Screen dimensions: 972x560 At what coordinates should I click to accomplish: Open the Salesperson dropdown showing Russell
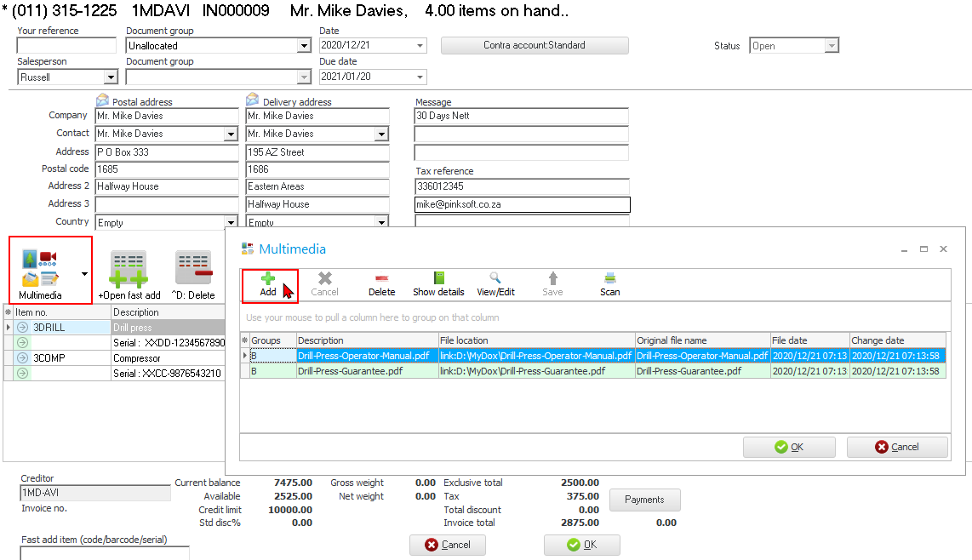coord(110,77)
